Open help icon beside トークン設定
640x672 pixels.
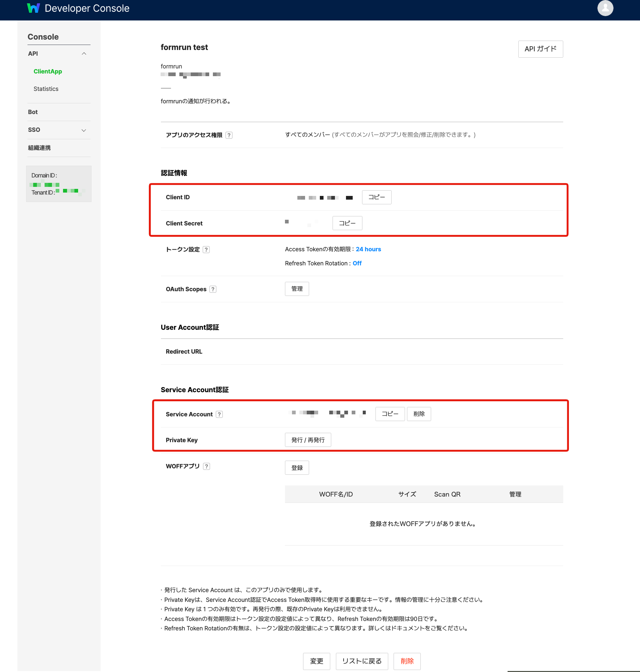pos(206,250)
